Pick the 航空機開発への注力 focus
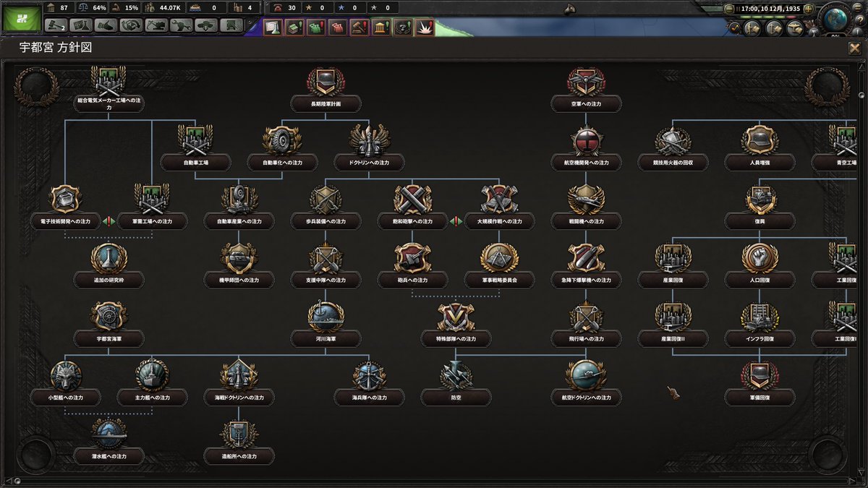Screen dimensions: 868x488 586,147
